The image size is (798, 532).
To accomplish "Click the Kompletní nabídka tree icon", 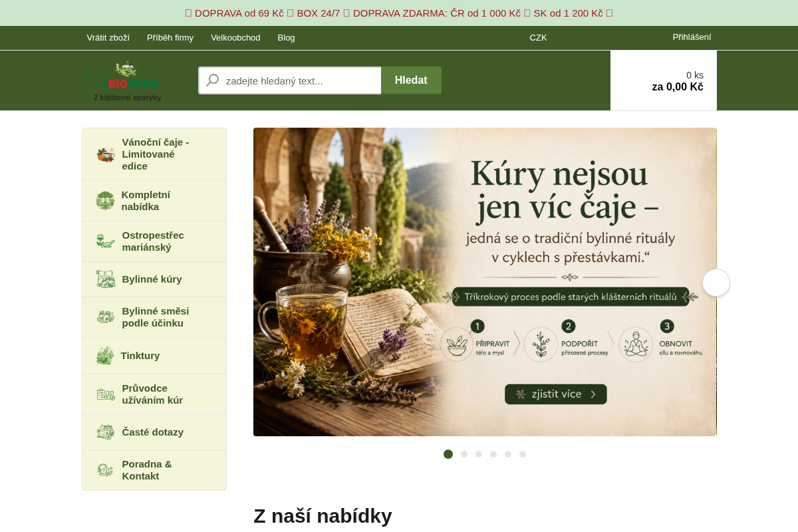I will coord(105,201).
